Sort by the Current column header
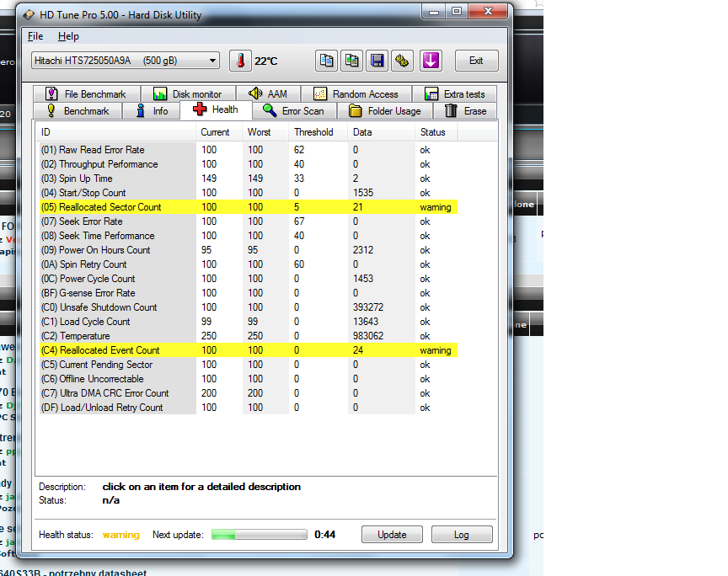This screenshot has width=728, height=576. pos(219,132)
